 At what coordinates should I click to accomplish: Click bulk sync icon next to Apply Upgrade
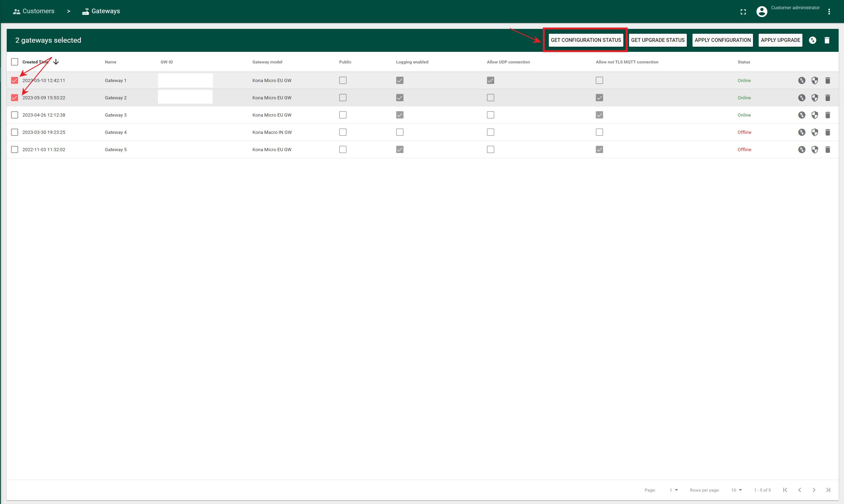[813, 40]
